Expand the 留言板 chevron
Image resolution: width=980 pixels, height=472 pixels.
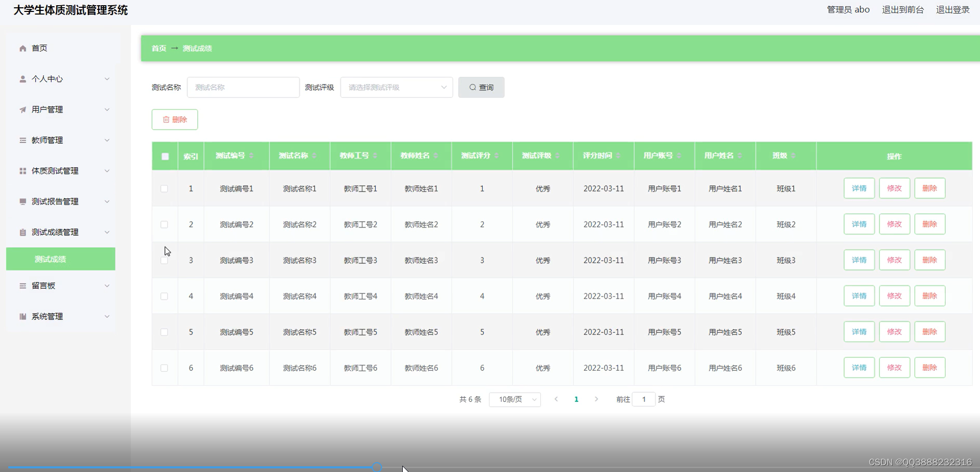tap(107, 286)
